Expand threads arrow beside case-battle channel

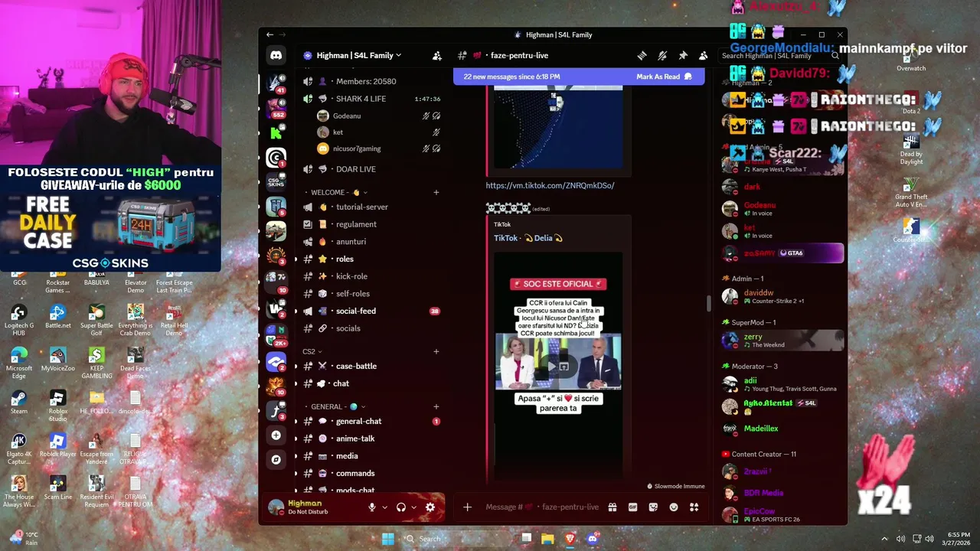[x=296, y=366]
